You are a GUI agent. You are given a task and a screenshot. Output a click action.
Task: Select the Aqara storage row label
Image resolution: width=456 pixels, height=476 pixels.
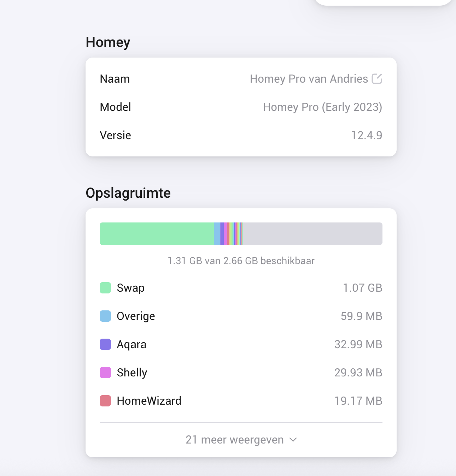pos(131,345)
